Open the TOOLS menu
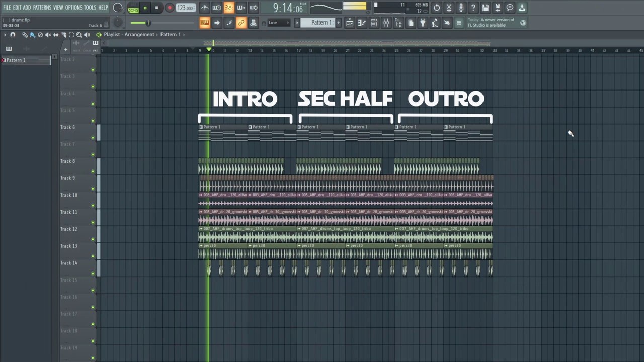This screenshot has width=644, height=362. [90, 8]
